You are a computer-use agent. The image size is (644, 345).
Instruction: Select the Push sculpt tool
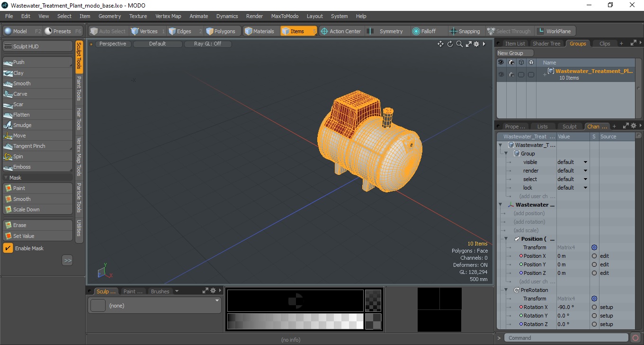(37, 62)
